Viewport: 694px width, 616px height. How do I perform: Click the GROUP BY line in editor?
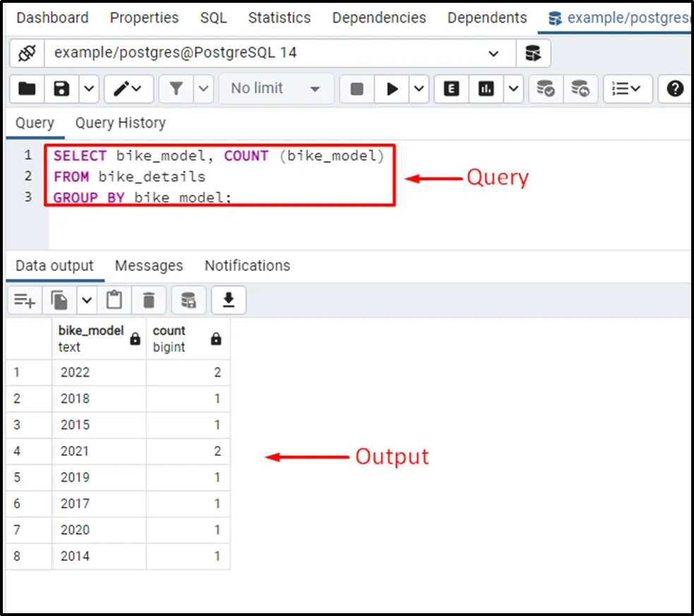(142, 198)
